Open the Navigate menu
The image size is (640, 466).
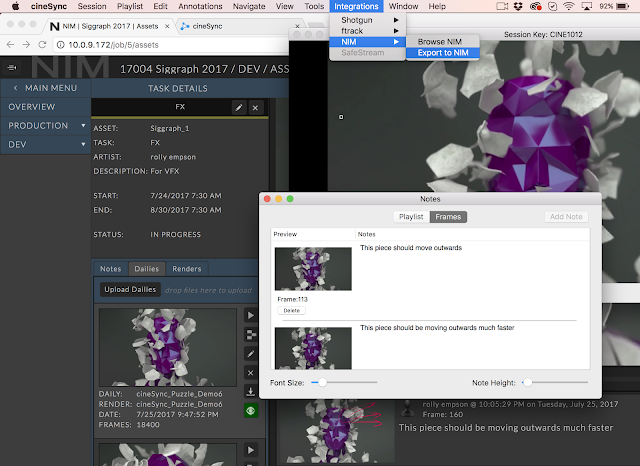(x=249, y=6)
